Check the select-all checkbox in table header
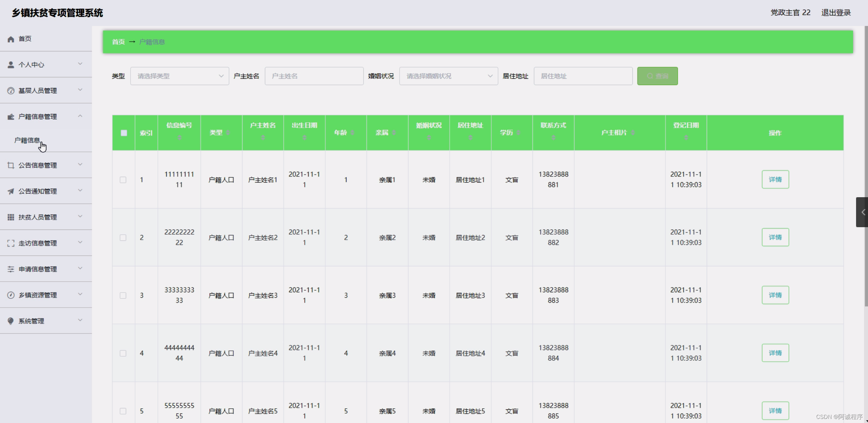The height and width of the screenshot is (423, 868). click(123, 133)
